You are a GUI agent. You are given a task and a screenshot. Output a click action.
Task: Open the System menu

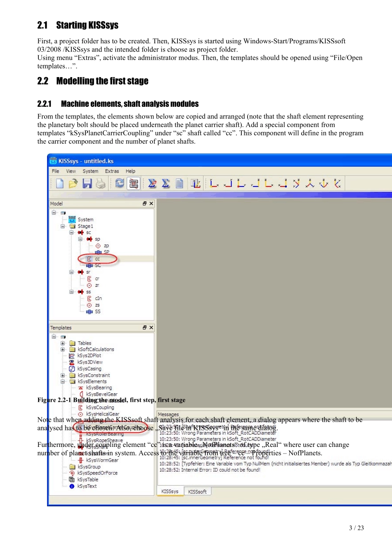90,171
